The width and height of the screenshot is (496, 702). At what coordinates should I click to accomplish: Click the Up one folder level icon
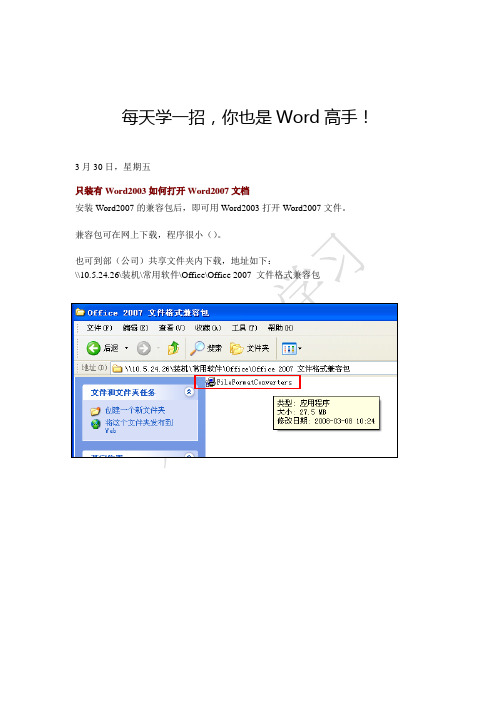pyautogui.click(x=173, y=348)
